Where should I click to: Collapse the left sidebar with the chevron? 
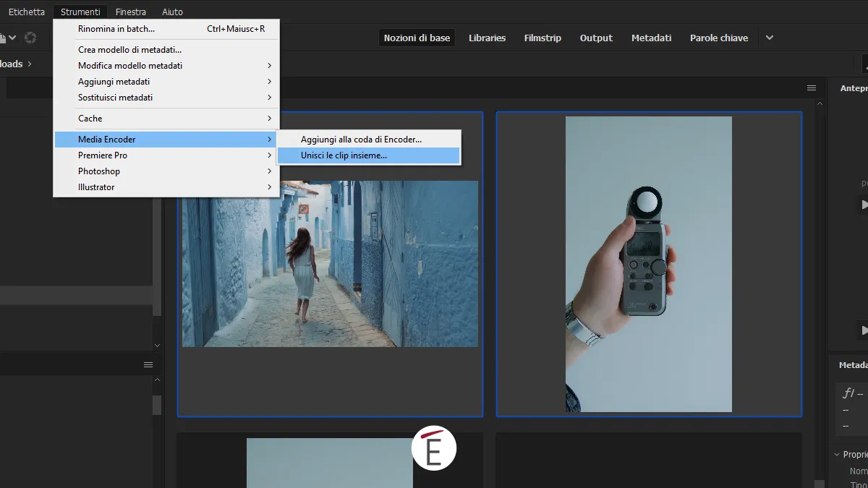point(157,345)
